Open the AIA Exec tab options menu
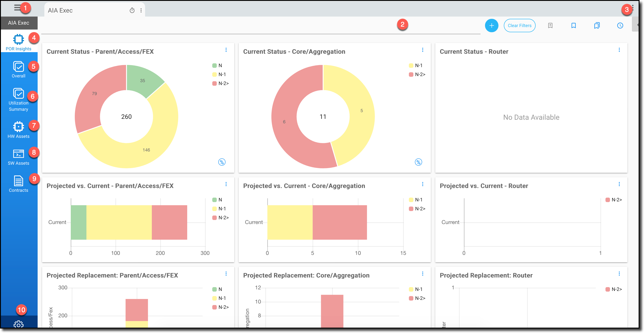644x333 pixels. coord(141,11)
